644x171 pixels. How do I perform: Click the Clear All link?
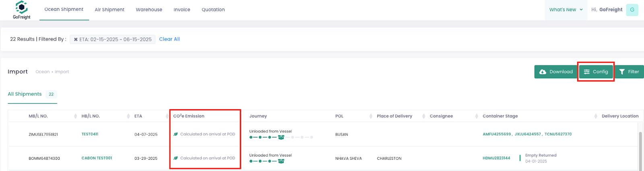169,39
